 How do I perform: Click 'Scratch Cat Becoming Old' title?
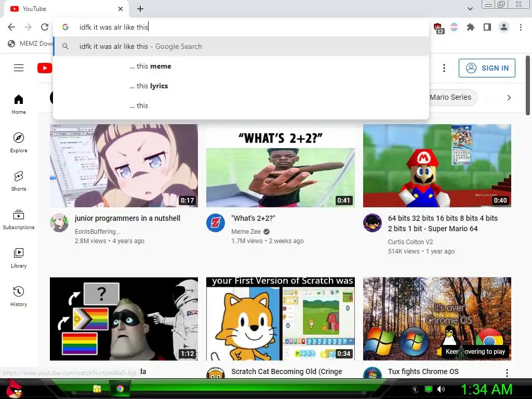click(x=287, y=371)
